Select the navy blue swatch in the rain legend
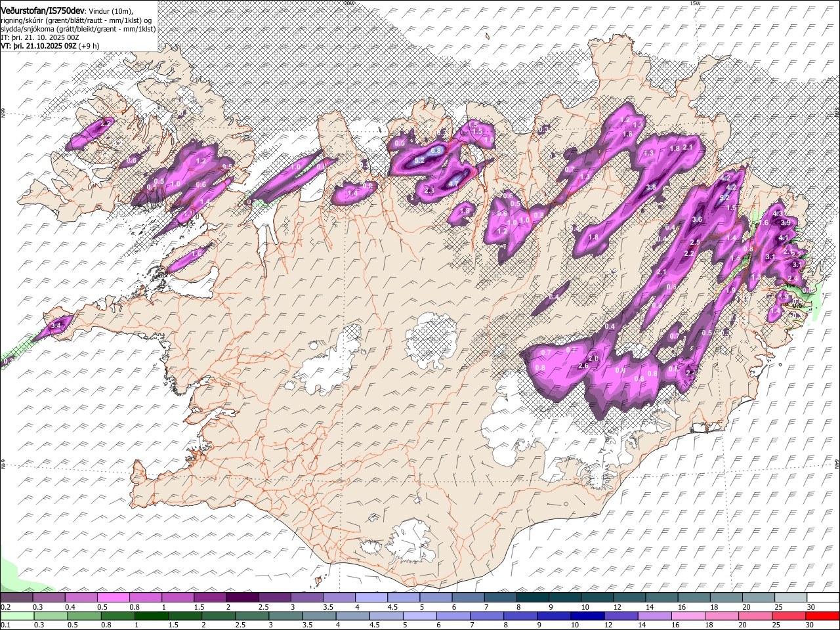 coord(587,616)
